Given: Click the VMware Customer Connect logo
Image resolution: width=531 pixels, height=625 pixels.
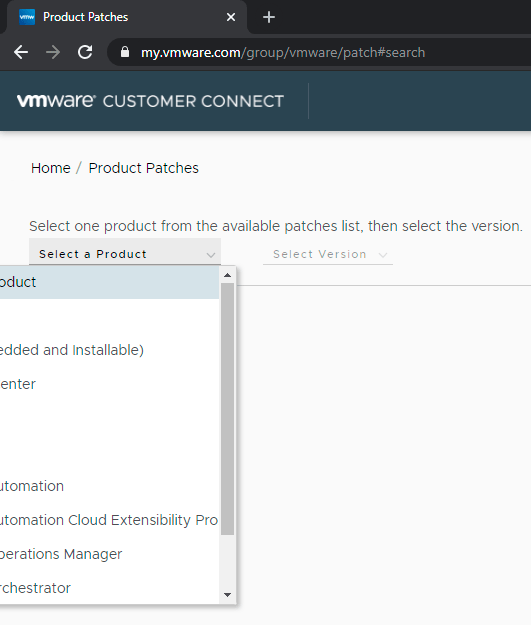Looking at the screenshot, I should pos(150,101).
